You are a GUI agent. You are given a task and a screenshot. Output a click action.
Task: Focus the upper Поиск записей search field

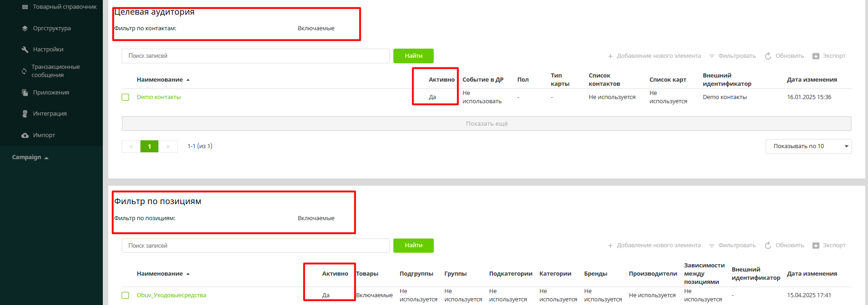pos(255,56)
